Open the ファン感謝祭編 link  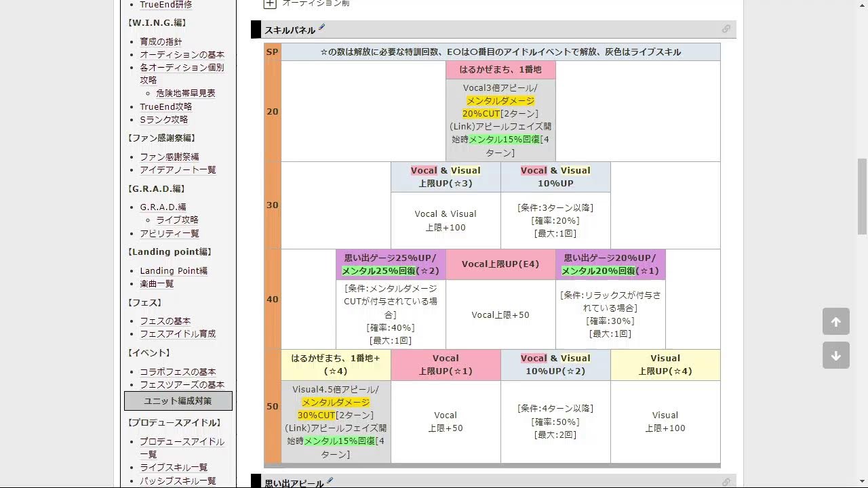click(x=170, y=157)
